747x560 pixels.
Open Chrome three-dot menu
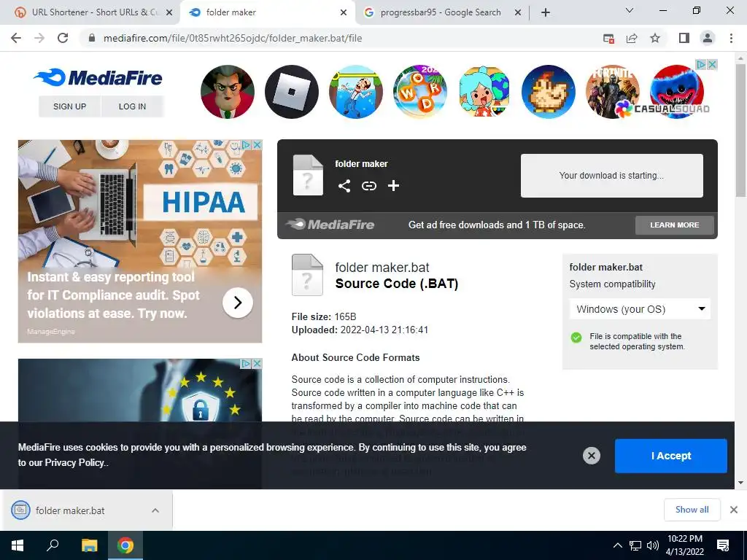click(x=731, y=38)
